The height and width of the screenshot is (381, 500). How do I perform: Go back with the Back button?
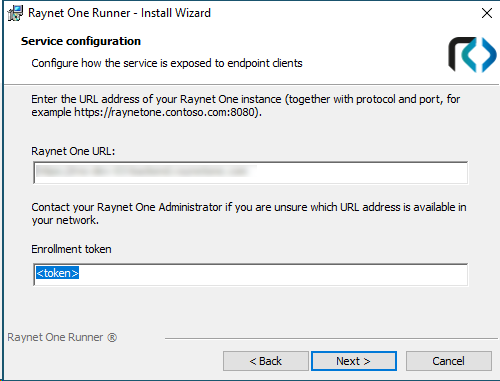(266, 361)
